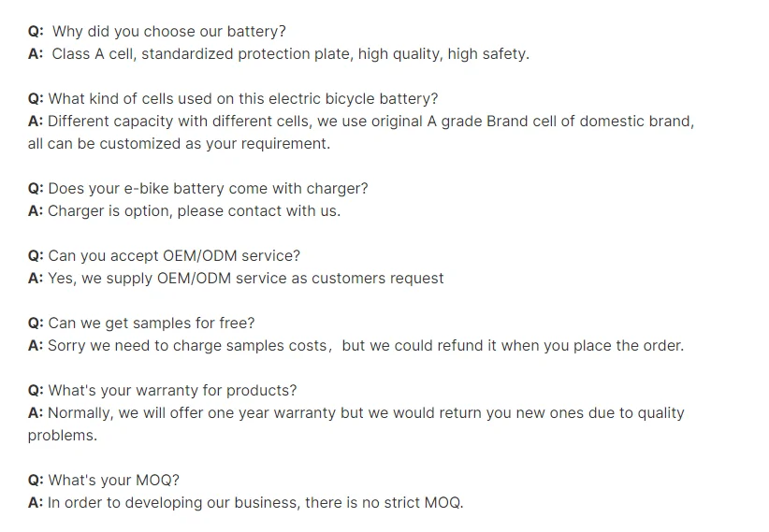Viewport: 769px width, 532px height.
Task: Click the answer starting with 'Class A cell'
Action: 290,54
